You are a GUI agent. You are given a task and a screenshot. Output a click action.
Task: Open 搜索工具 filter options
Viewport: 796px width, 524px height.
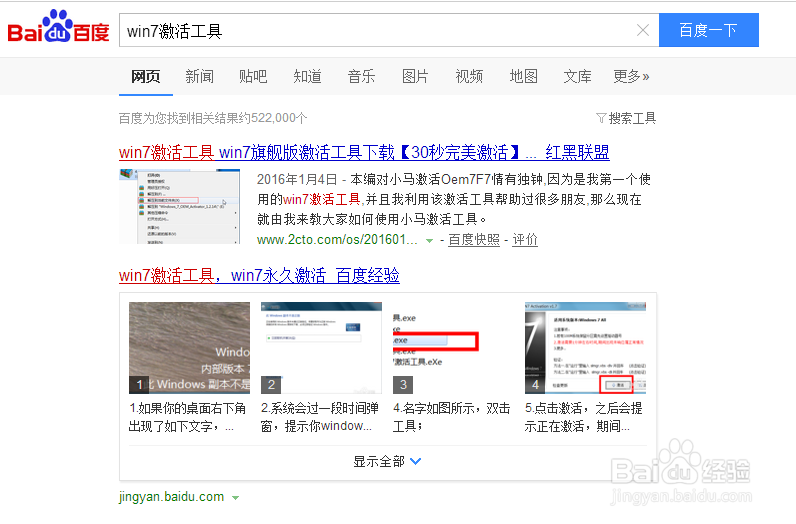coord(626,118)
